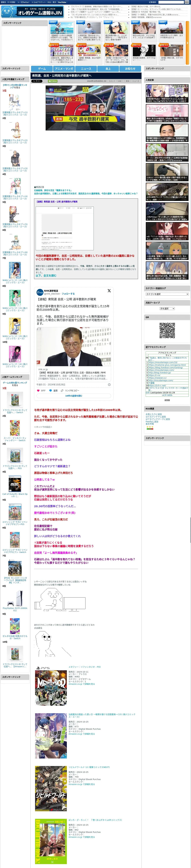The image size is (191, 868).
Task: Click 交響詩篇エウレカセブン(1) manga ranking link
Action: pyautogui.click(x=15, y=114)
